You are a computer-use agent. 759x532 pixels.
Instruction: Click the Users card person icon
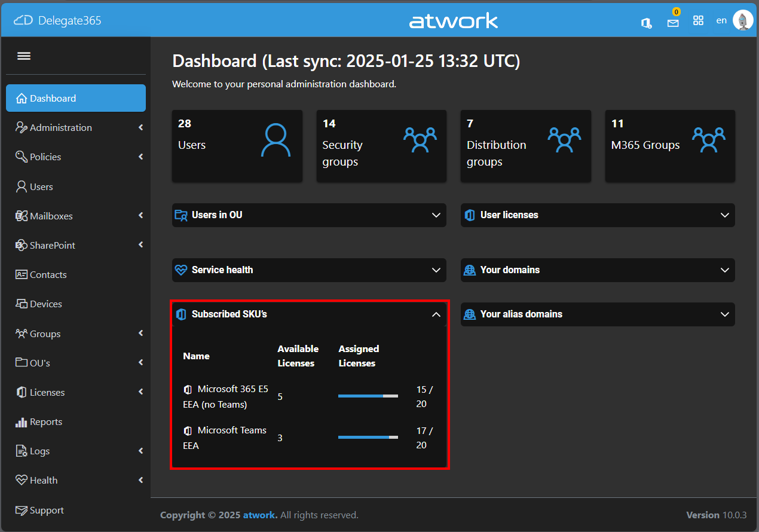coord(276,140)
